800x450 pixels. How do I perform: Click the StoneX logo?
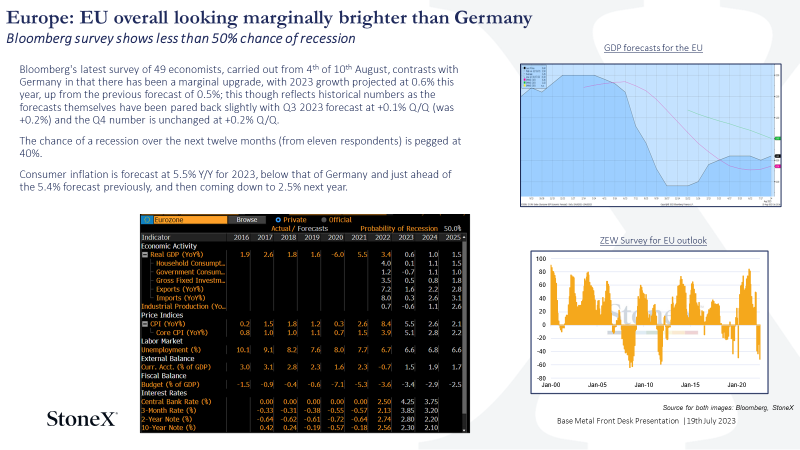tap(82, 419)
